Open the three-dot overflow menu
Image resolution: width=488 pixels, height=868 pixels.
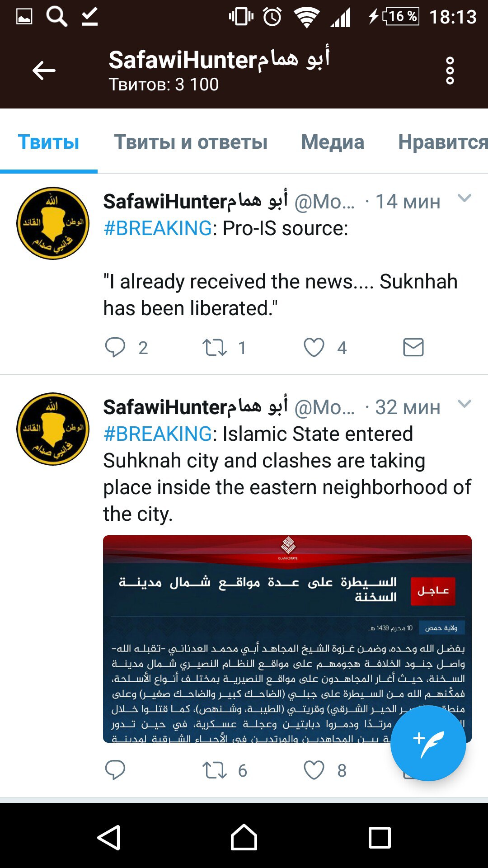(450, 71)
